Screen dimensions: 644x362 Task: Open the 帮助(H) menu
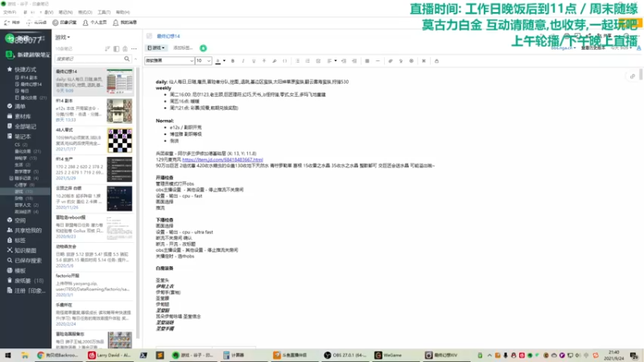coord(123,12)
